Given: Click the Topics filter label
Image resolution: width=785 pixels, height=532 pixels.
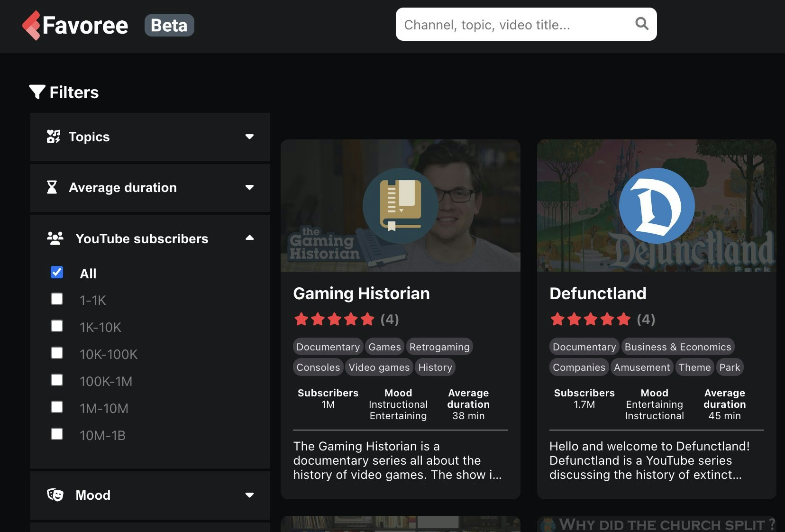Looking at the screenshot, I should 89,137.
